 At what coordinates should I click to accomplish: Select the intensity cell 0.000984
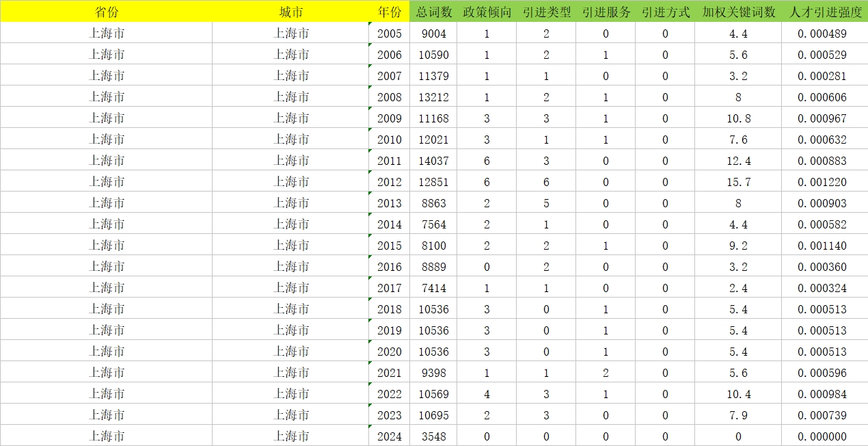click(x=825, y=394)
